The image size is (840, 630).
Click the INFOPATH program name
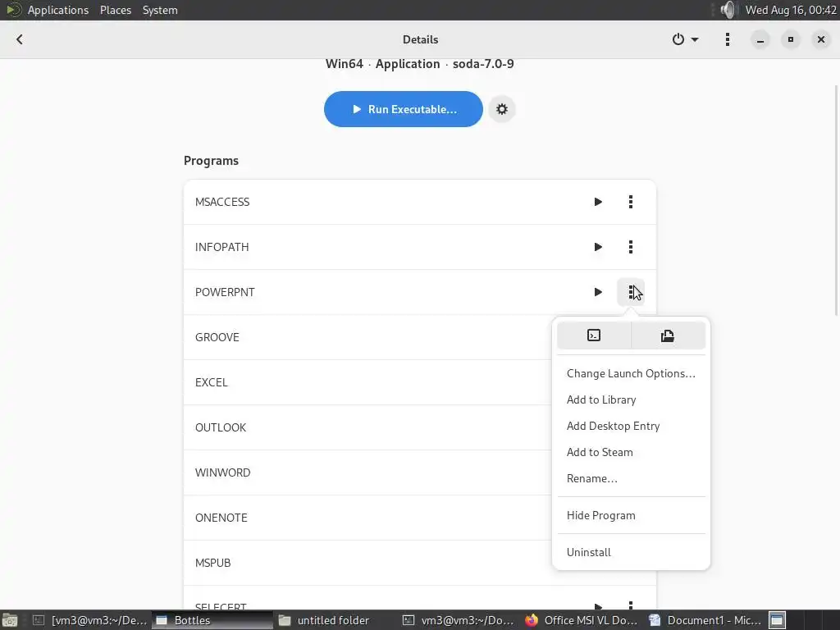click(221, 247)
